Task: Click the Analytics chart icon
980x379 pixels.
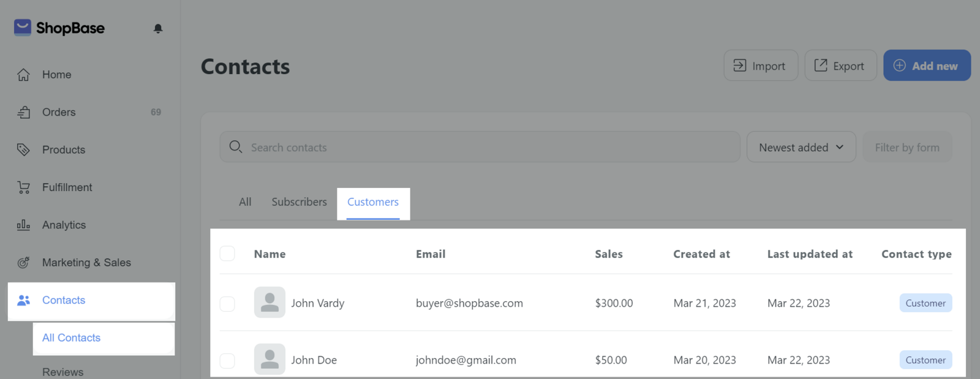Action: pos(23,225)
